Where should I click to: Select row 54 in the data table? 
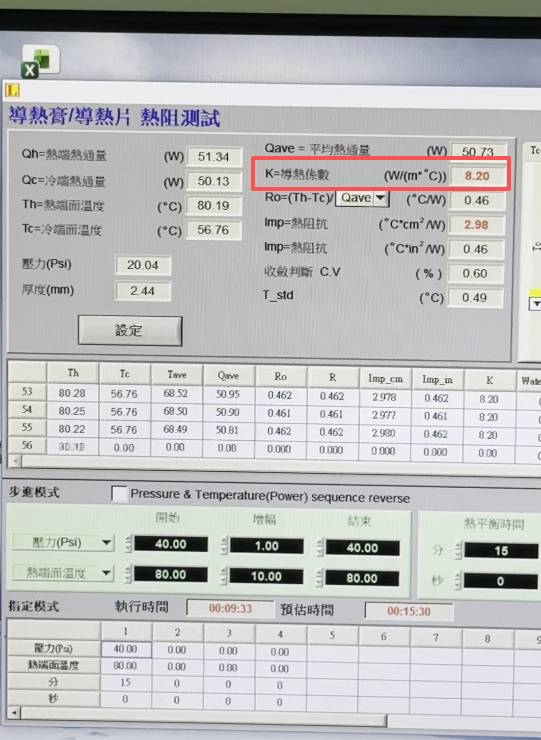pos(27,410)
